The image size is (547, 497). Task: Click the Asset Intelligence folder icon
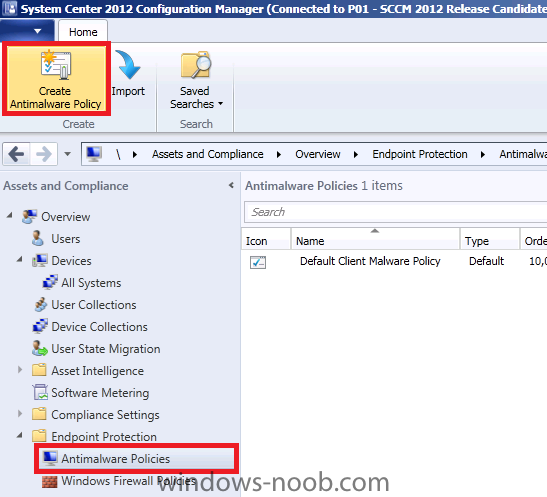39,370
